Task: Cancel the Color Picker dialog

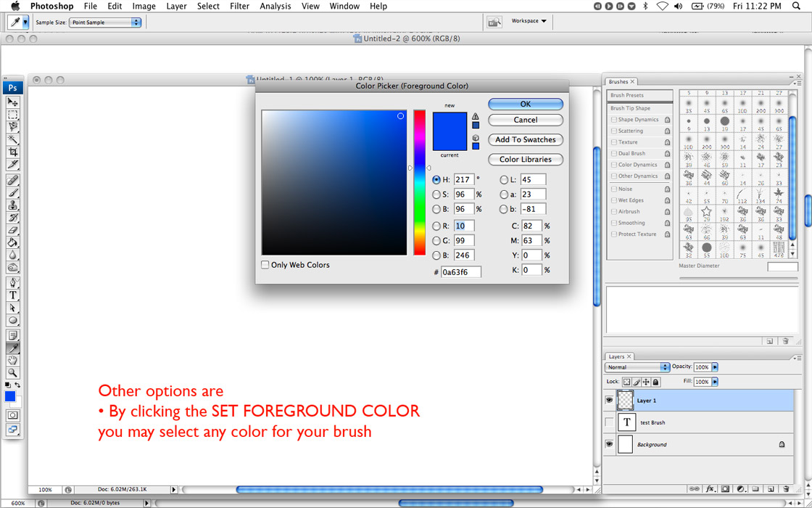Action: (526, 120)
